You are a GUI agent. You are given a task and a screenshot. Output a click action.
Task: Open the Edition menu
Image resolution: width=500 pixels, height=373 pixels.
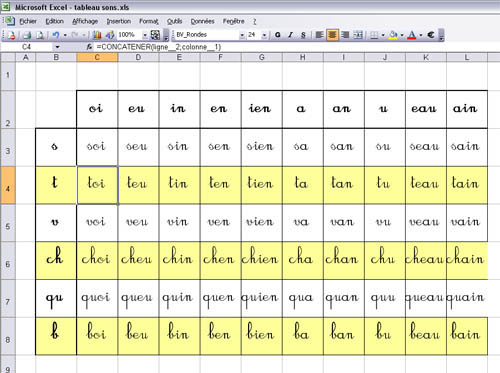(x=54, y=21)
